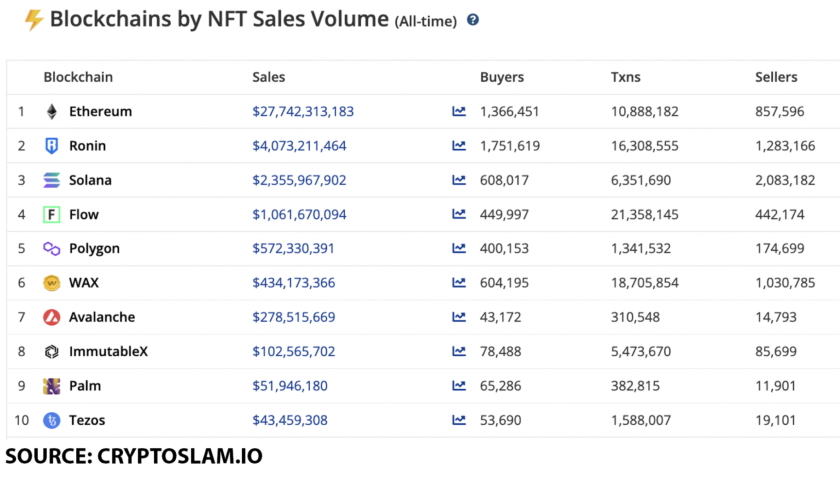Sort by the Sales column header
The image size is (840, 480).
point(268,77)
